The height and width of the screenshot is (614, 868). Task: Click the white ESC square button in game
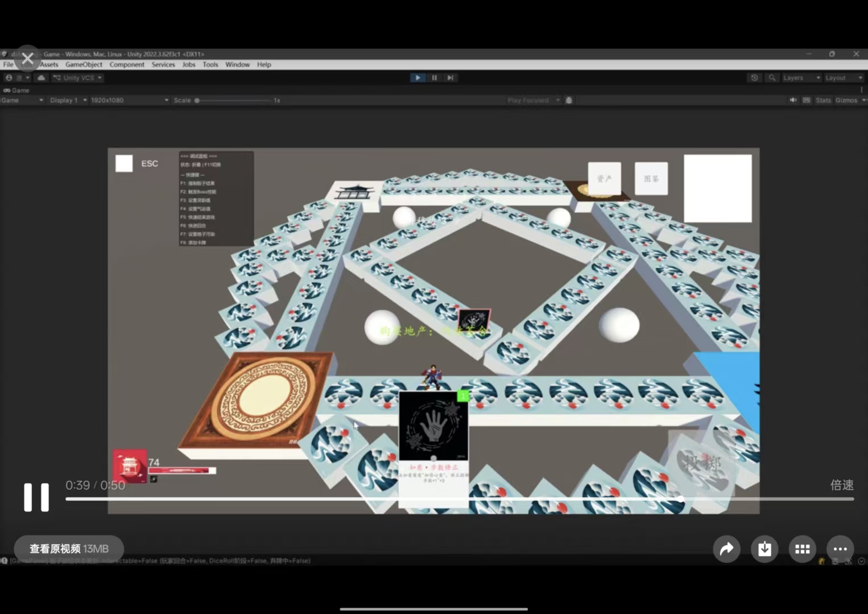click(124, 164)
